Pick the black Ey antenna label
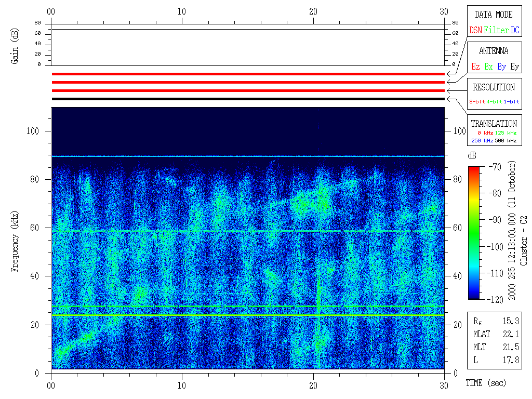 click(514, 66)
